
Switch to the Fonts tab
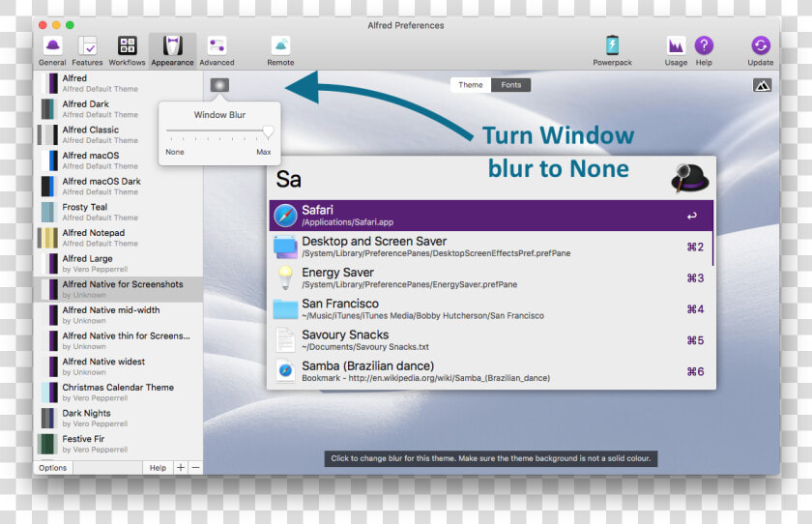coord(511,85)
